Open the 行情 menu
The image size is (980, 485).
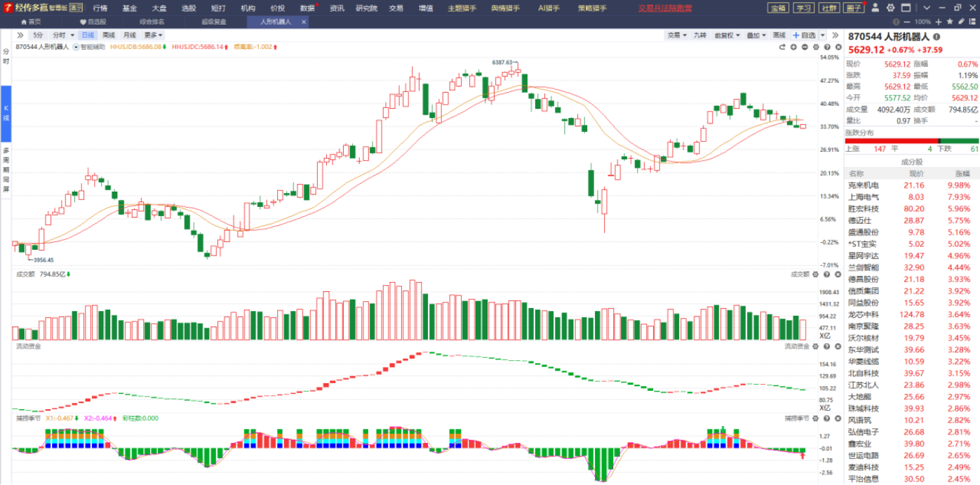pyautogui.click(x=100, y=8)
